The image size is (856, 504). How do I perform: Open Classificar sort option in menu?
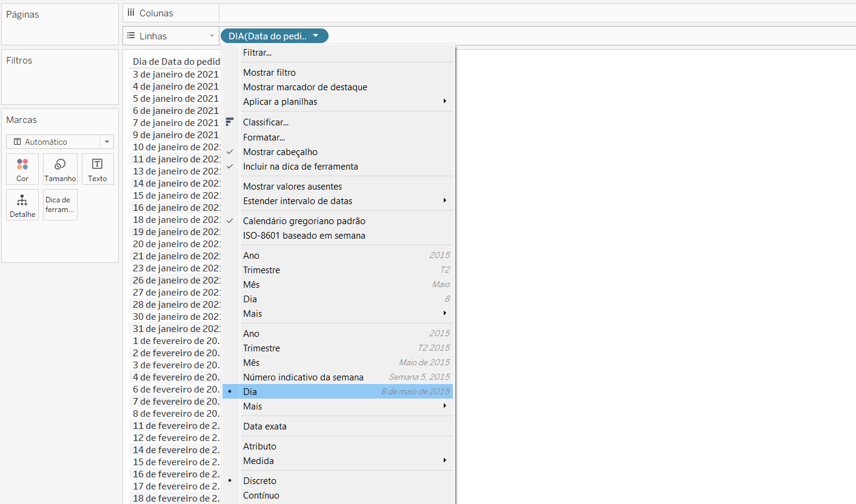266,122
